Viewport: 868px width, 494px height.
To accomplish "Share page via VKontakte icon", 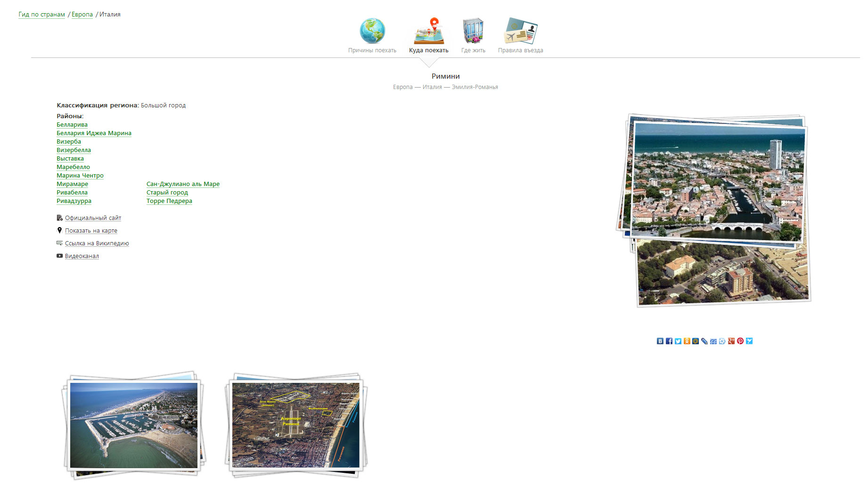I will pos(660,341).
